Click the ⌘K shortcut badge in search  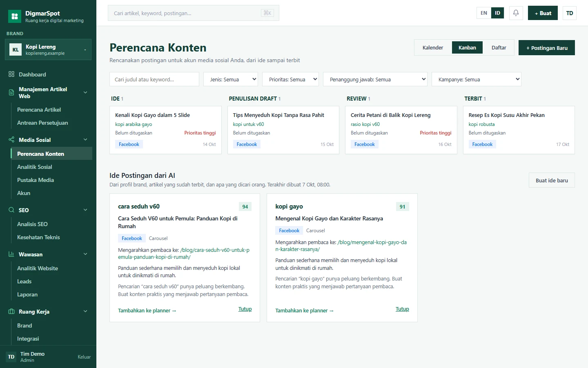pyautogui.click(x=267, y=13)
